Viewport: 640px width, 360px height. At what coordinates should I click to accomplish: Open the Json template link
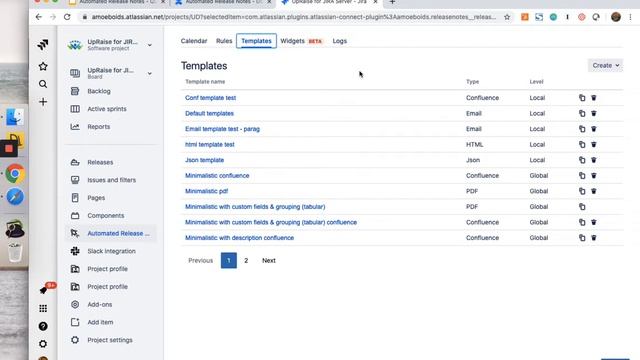204,160
